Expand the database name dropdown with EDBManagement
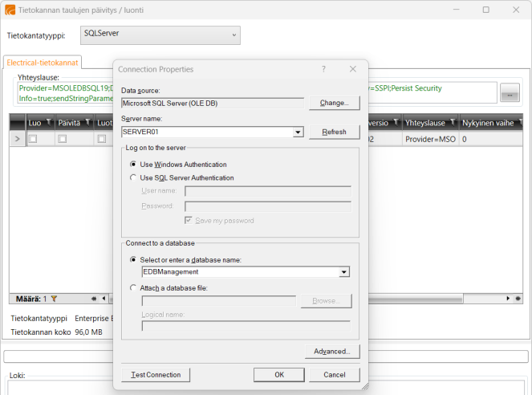The image size is (532, 395). (344, 272)
